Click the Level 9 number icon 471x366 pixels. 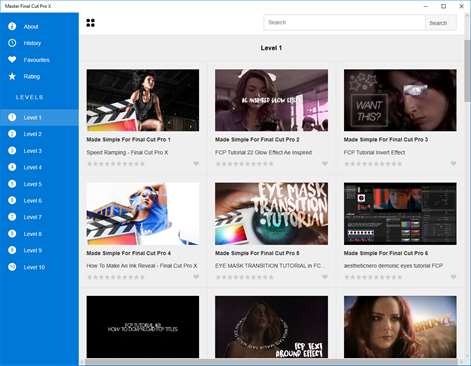point(12,250)
